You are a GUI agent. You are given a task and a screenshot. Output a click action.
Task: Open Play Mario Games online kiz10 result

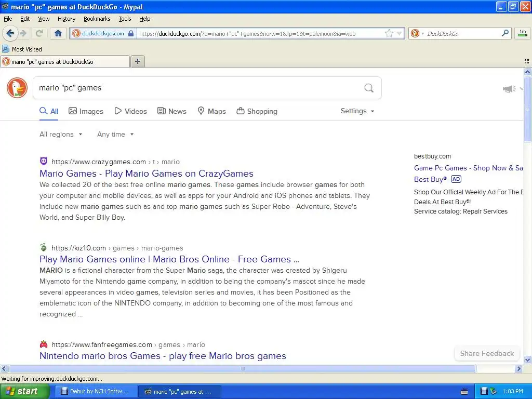[170, 259]
